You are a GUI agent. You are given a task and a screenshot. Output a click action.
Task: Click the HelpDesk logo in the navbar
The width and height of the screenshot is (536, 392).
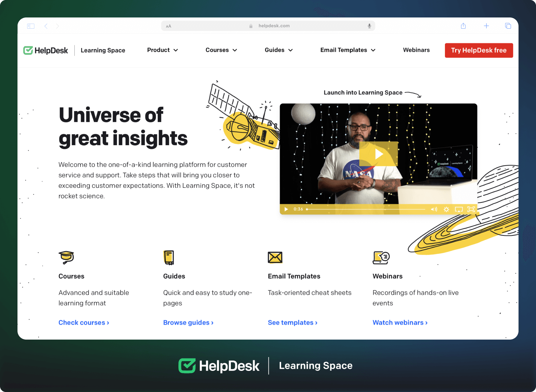point(46,50)
